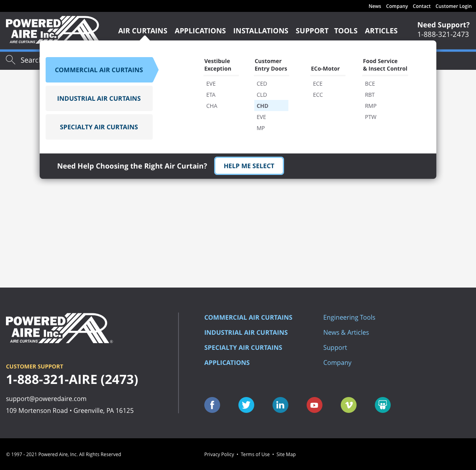The height and width of the screenshot is (470, 476).
Task: Open the Applications menu
Action: tap(200, 31)
